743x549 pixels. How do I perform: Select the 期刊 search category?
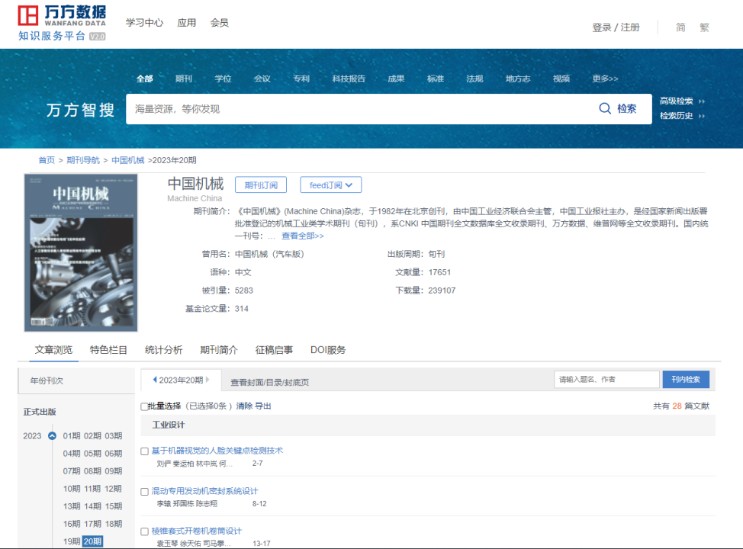pyautogui.click(x=183, y=79)
